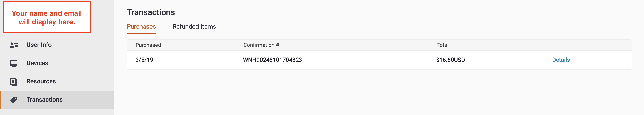Open the User Info section

coord(57,45)
